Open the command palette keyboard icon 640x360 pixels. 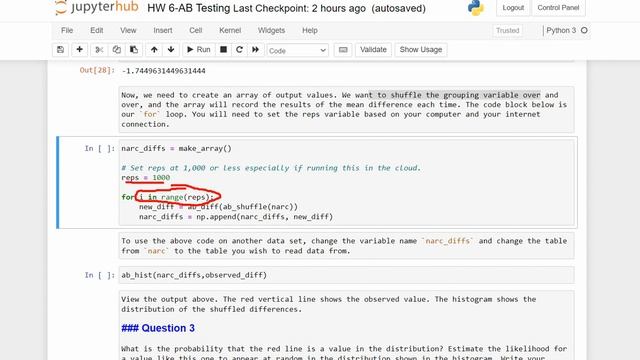pyautogui.click(x=343, y=50)
